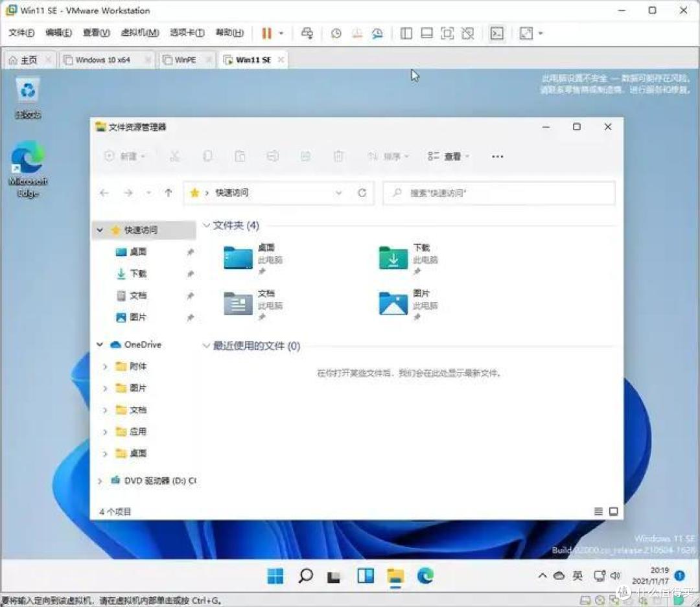700x607 pixels.
Task: Click the rename icon in Explorer toolbar
Action: point(273,156)
